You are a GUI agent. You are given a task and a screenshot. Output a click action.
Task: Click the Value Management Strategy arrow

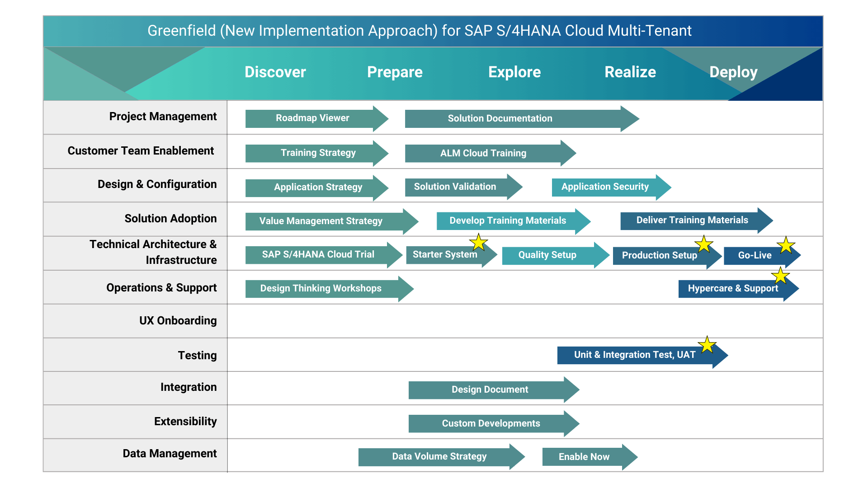[332, 221]
